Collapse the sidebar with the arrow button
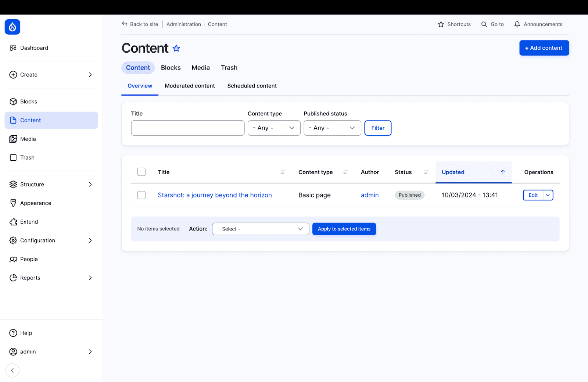Image resolution: width=588 pixels, height=382 pixels. [12, 370]
